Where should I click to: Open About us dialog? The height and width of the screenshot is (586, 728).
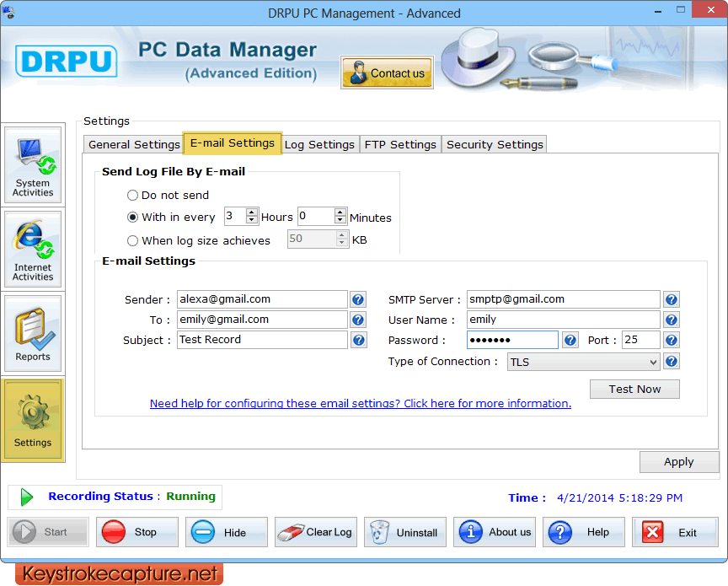495,532
